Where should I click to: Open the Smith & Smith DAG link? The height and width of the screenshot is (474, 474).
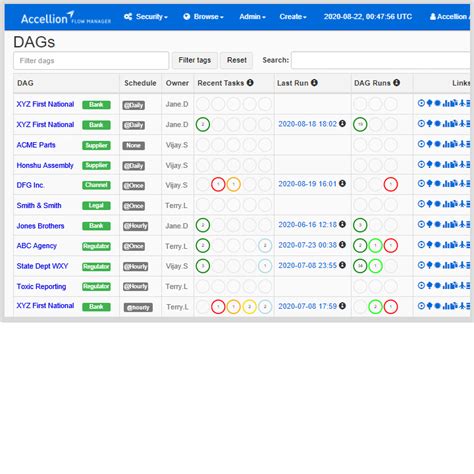pyautogui.click(x=39, y=205)
